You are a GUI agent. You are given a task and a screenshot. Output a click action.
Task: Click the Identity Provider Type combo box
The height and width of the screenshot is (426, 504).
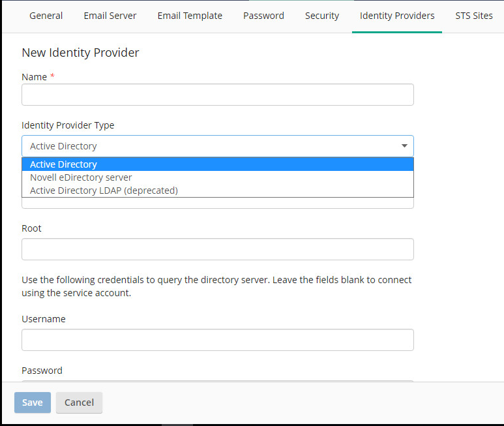(x=218, y=146)
